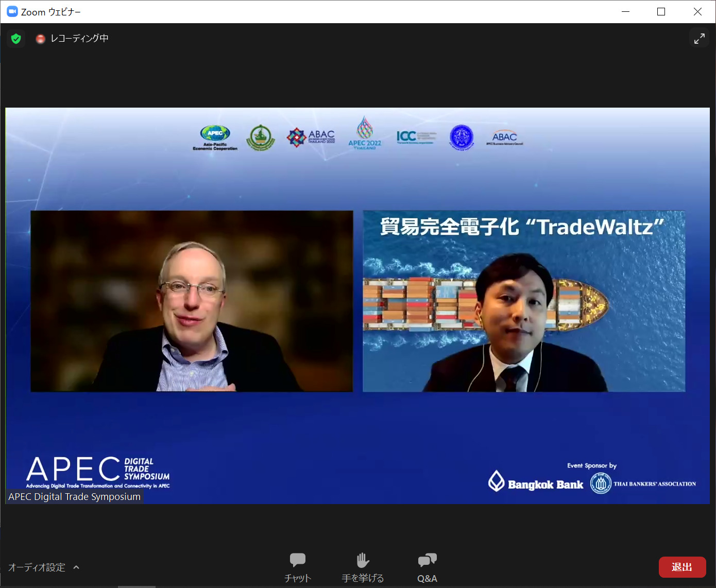
Task: Click the Event Sponsor by text
Action: click(592, 465)
